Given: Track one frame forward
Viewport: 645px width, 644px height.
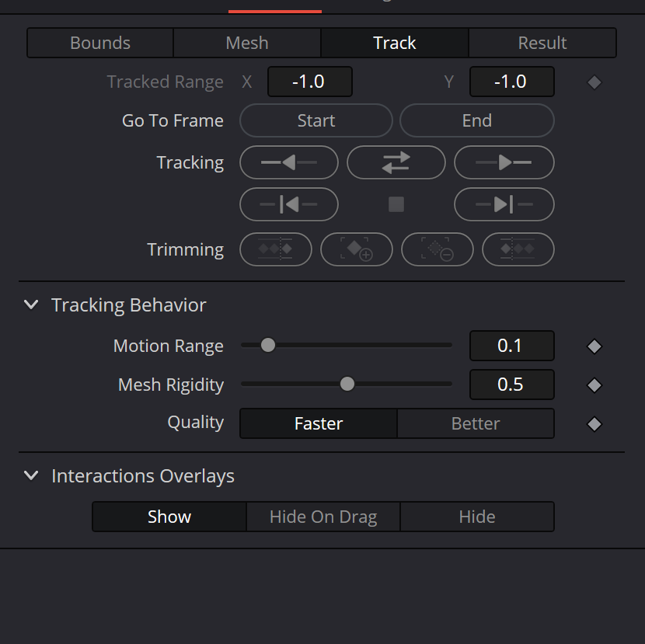Looking at the screenshot, I should coord(504,204).
